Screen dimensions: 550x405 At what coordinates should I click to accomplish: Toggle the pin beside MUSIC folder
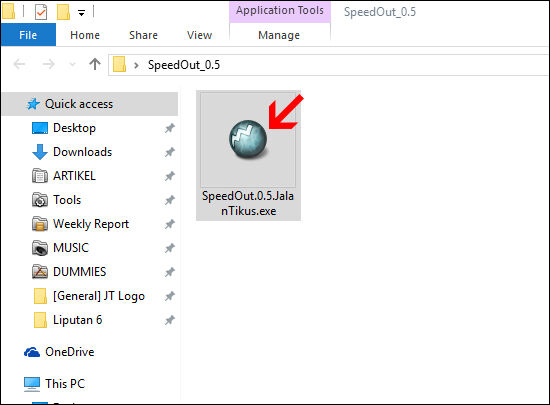pyautogui.click(x=170, y=248)
